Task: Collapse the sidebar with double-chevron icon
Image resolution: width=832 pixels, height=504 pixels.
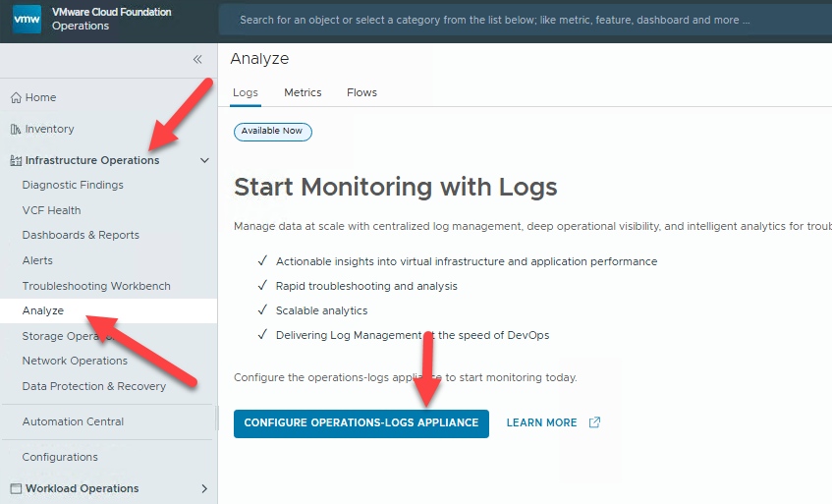Action: 197,60
